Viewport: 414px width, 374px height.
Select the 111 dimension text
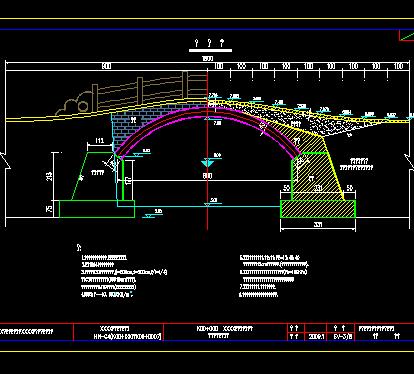tap(100, 141)
